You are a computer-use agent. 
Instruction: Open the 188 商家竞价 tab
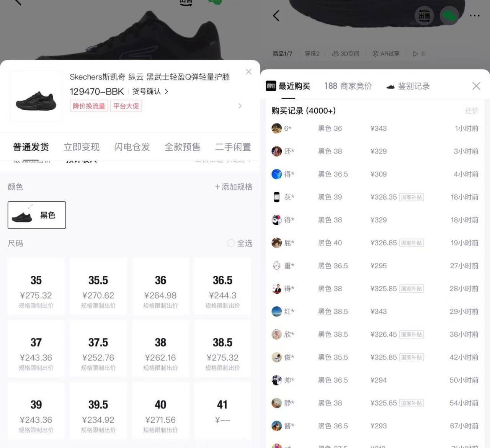[x=348, y=86]
